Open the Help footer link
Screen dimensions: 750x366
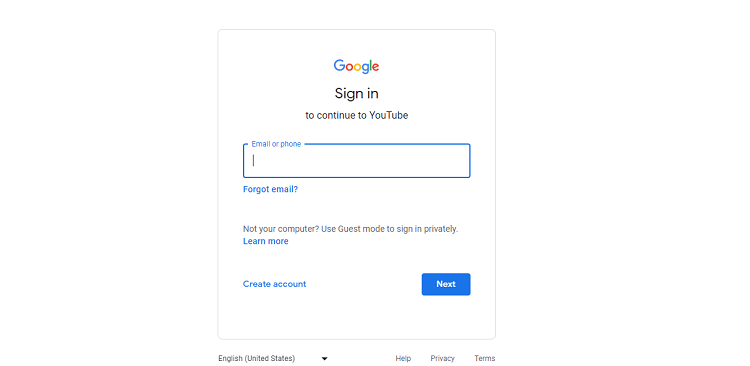tap(403, 358)
